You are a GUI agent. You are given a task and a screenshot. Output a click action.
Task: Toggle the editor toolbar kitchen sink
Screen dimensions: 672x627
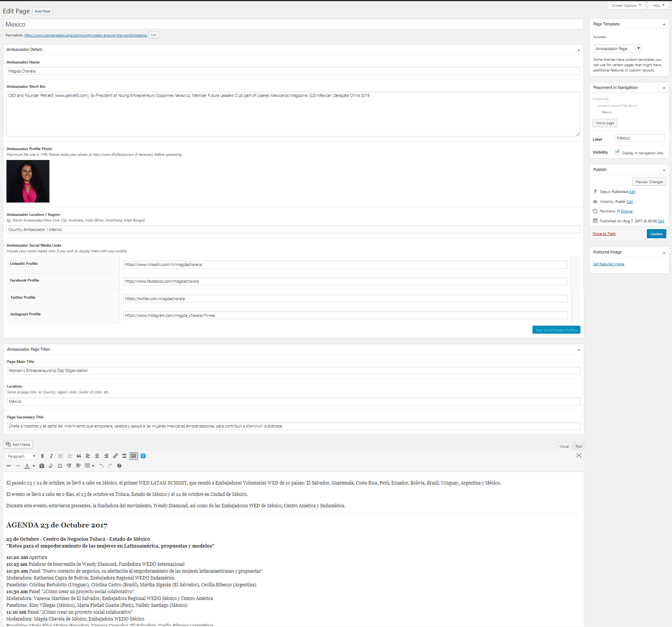[x=133, y=456]
